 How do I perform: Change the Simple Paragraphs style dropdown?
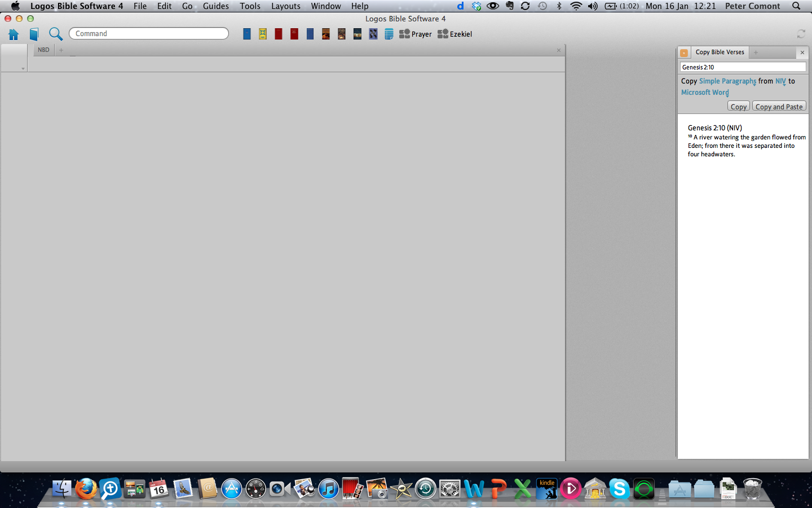(728, 81)
